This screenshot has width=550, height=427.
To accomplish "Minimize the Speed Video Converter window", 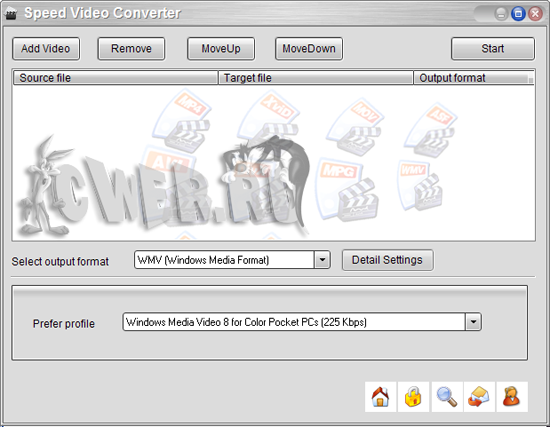I will tap(501, 14).
